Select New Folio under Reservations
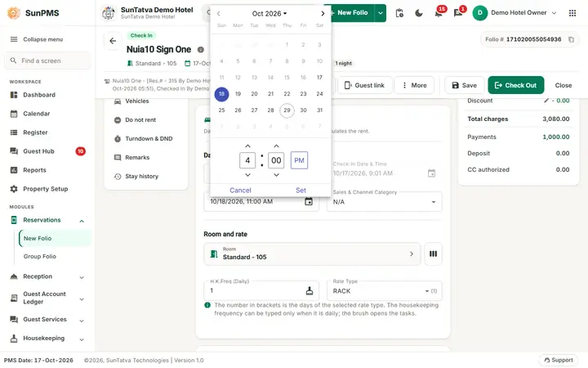 click(55, 239)
